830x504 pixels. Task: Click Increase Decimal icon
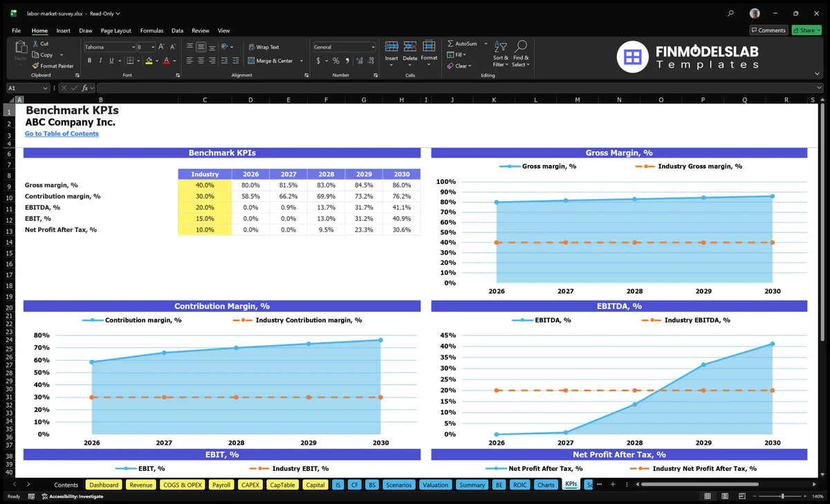tap(358, 61)
